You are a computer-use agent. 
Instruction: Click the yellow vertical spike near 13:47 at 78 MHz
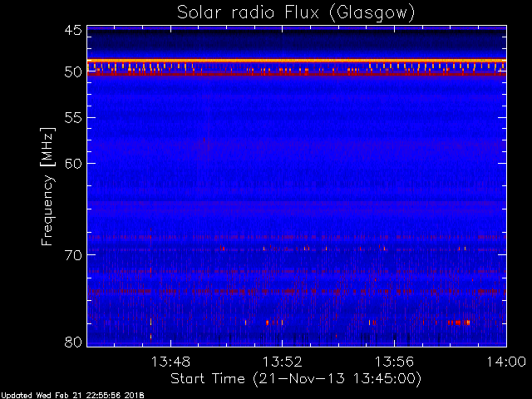click(151, 322)
